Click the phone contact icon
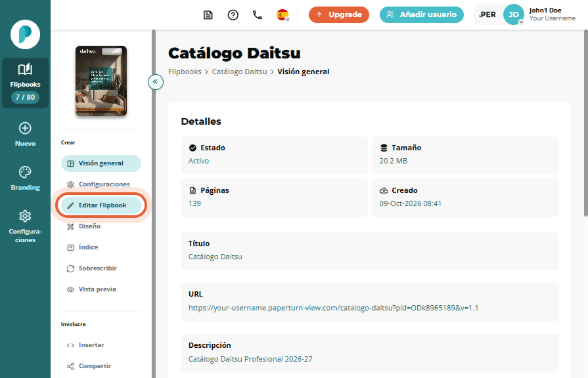588x378 pixels. (x=258, y=15)
